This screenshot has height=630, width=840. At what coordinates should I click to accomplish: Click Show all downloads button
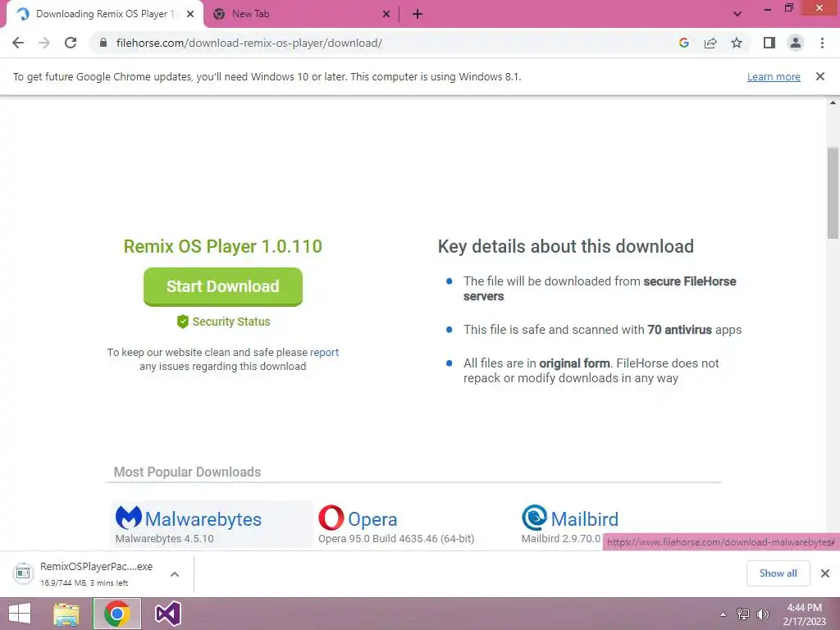[778, 573]
